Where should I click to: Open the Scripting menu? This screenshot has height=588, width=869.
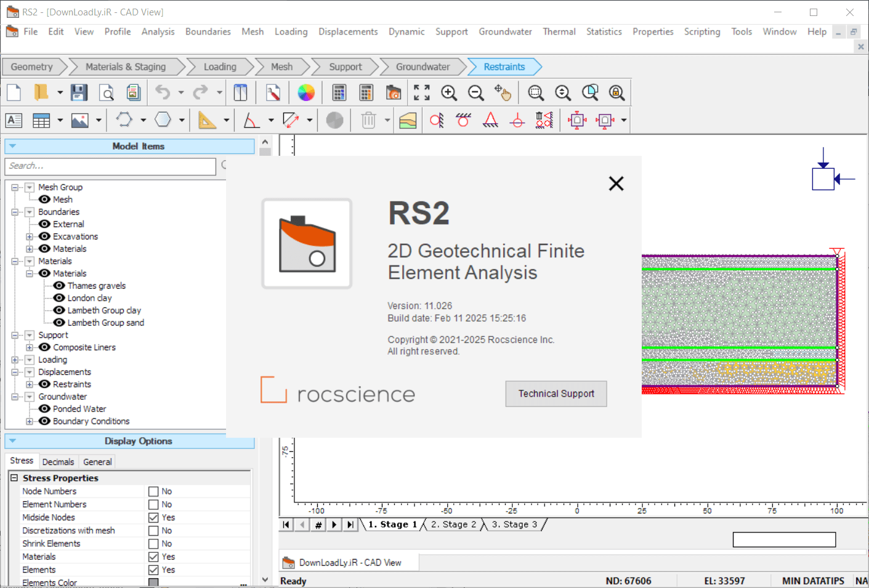702,31
